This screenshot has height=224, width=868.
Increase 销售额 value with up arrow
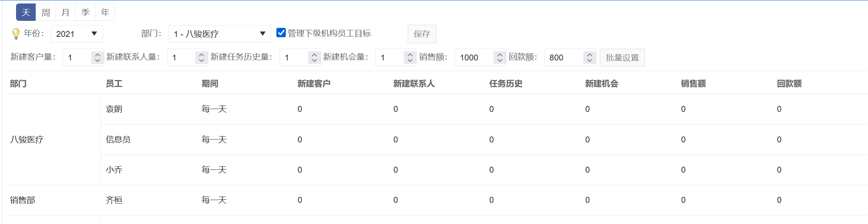point(499,55)
